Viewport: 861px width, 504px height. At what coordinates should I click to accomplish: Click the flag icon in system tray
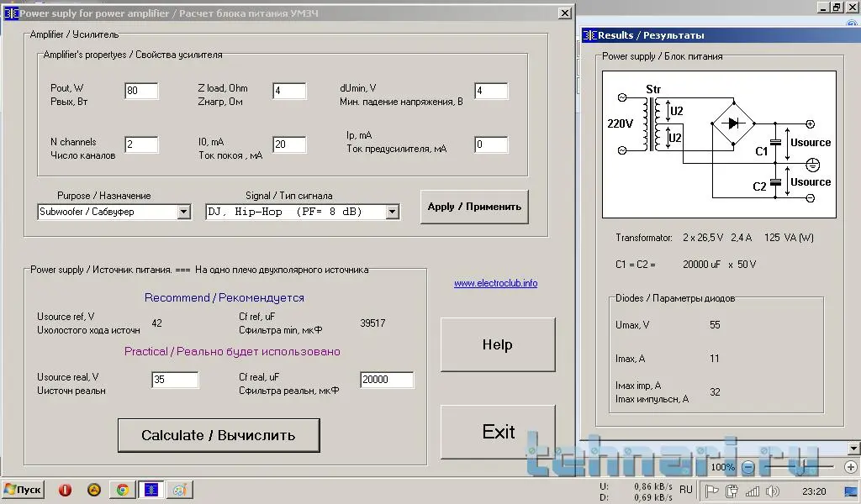tap(711, 491)
